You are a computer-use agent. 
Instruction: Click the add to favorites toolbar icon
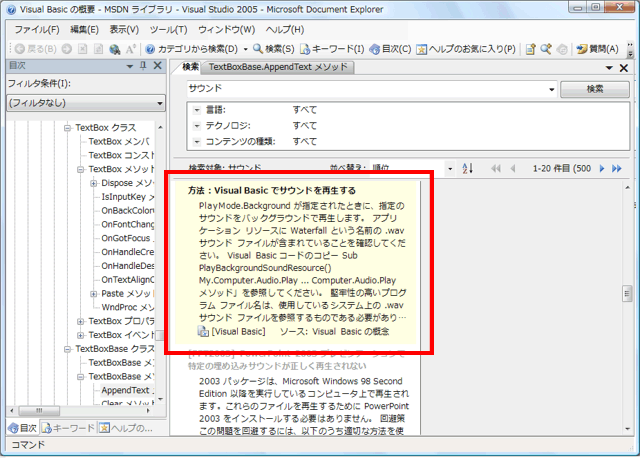530,49
